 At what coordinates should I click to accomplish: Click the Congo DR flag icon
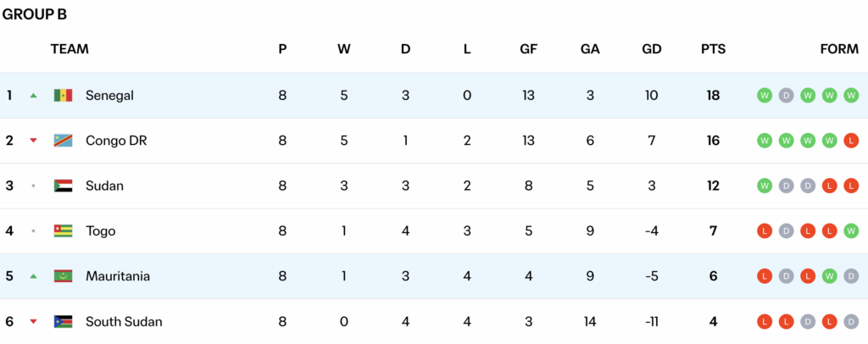click(63, 141)
